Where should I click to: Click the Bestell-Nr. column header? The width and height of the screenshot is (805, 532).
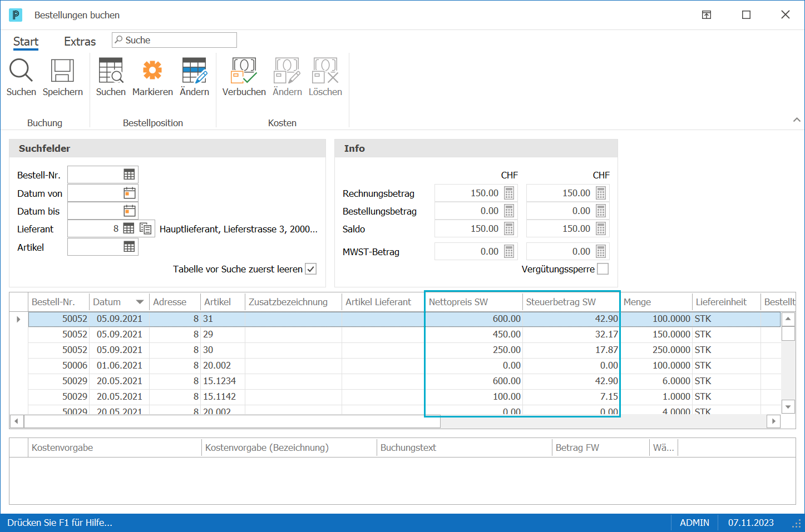click(x=58, y=302)
